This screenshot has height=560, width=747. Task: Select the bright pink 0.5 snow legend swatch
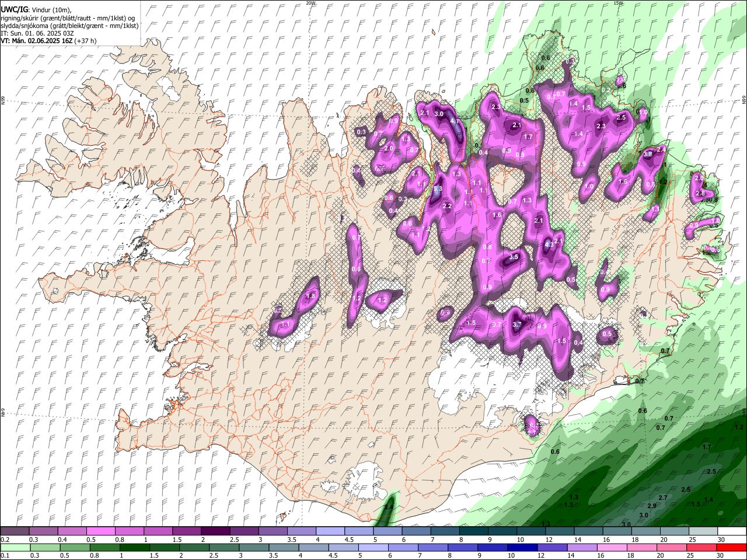(x=100, y=531)
